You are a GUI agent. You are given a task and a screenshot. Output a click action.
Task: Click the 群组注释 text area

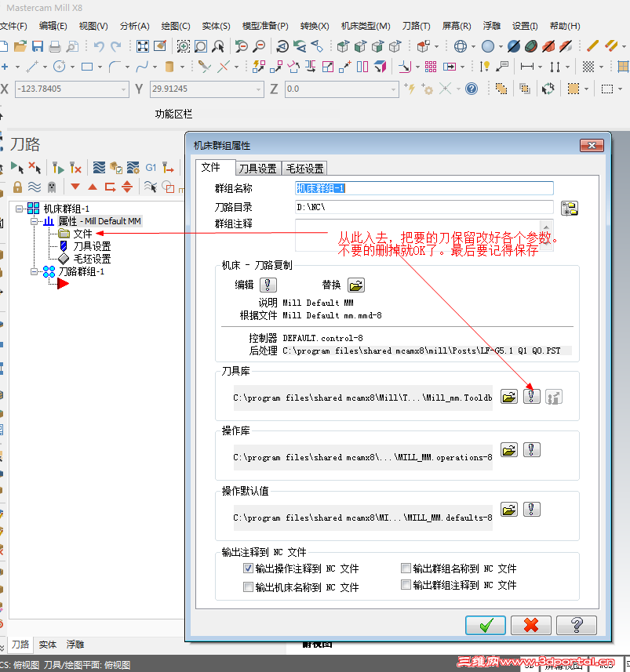[424, 235]
